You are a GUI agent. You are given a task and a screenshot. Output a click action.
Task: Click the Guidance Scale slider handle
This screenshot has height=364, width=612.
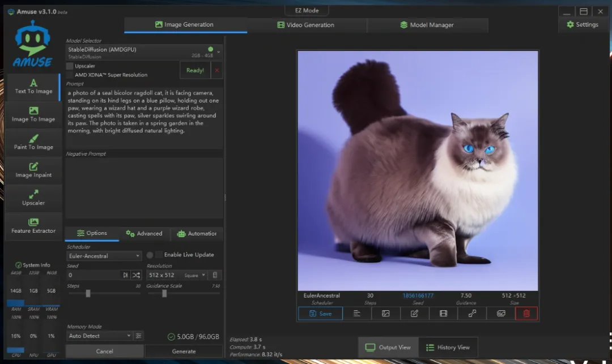tap(164, 293)
